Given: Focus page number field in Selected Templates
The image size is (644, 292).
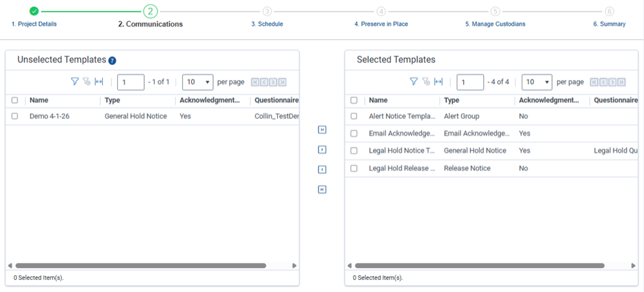Looking at the screenshot, I should [x=470, y=82].
